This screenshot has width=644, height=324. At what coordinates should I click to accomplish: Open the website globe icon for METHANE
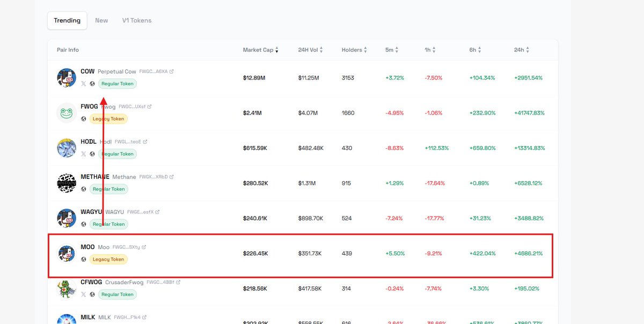[83, 189]
